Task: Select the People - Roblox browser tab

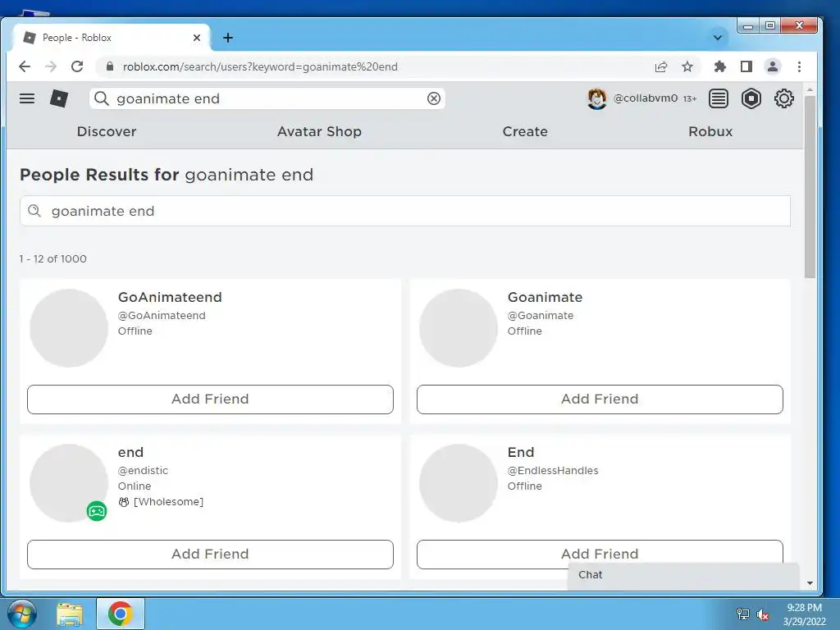Action: pos(112,38)
